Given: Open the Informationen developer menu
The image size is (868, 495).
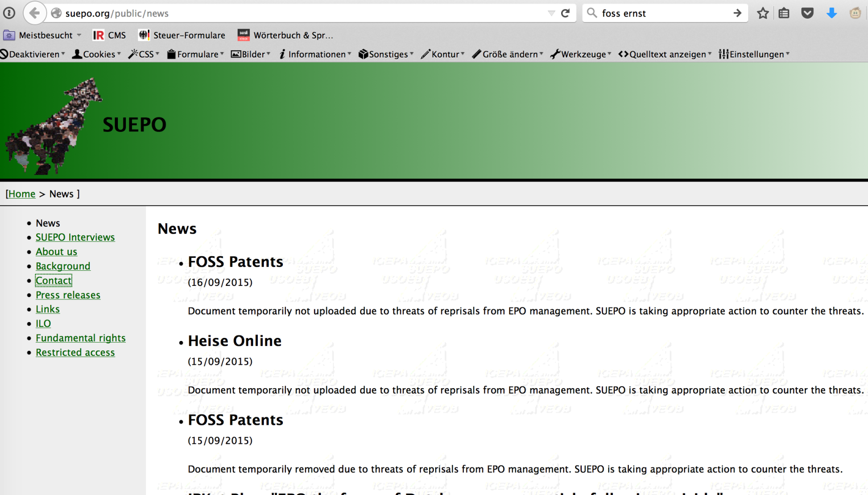Looking at the screenshot, I should coord(315,54).
